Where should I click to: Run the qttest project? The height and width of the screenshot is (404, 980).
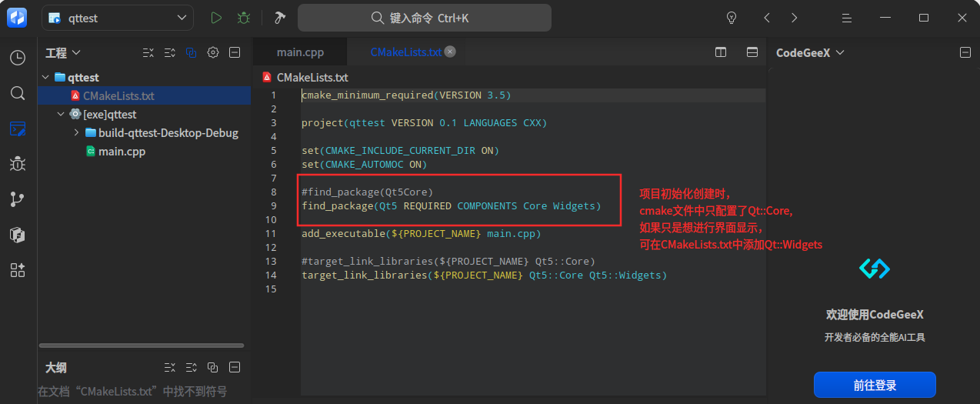pos(217,18)
